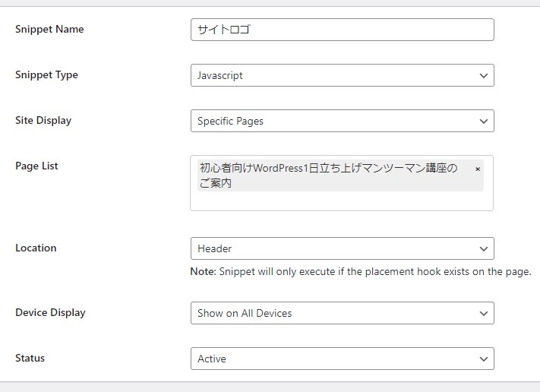Click the Snippet Name label
The image size is (540, 392).
coord(49,30)
